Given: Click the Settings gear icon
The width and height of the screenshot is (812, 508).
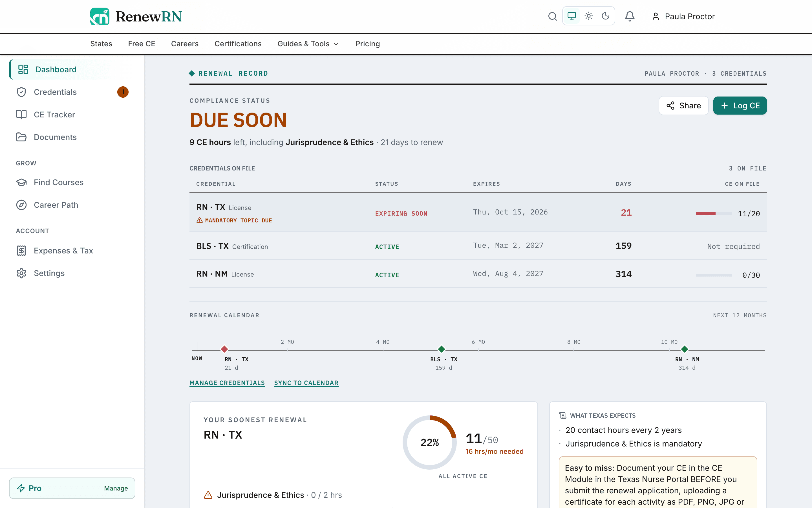Looking at the screenshot, I should point(21,273).
